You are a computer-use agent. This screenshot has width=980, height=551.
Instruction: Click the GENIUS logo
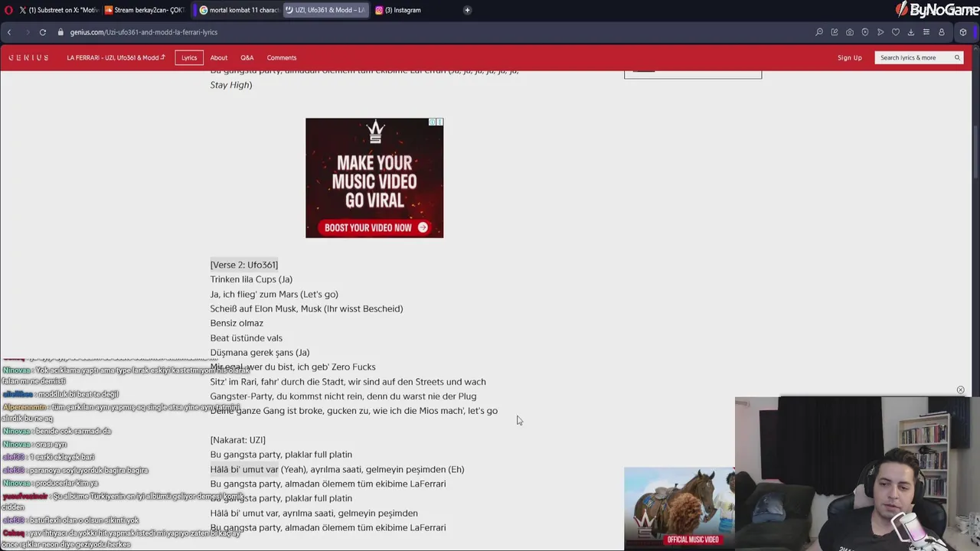point(29,57)
